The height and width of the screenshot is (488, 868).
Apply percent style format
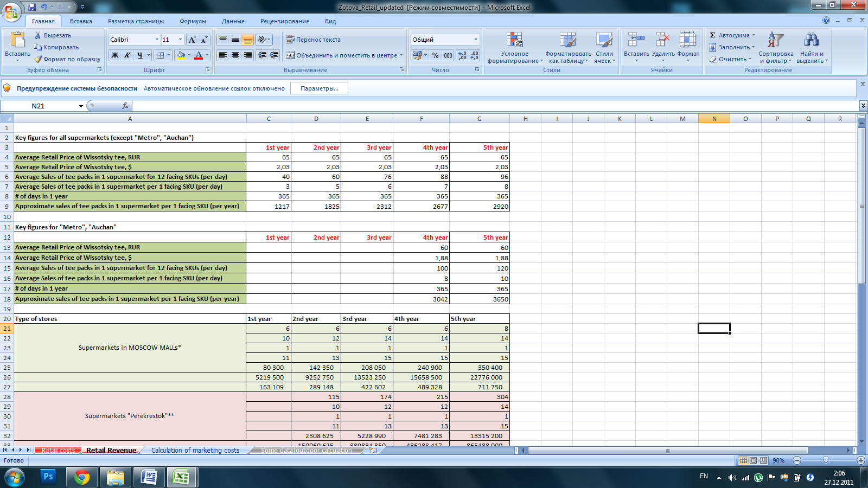click(435, 55)
